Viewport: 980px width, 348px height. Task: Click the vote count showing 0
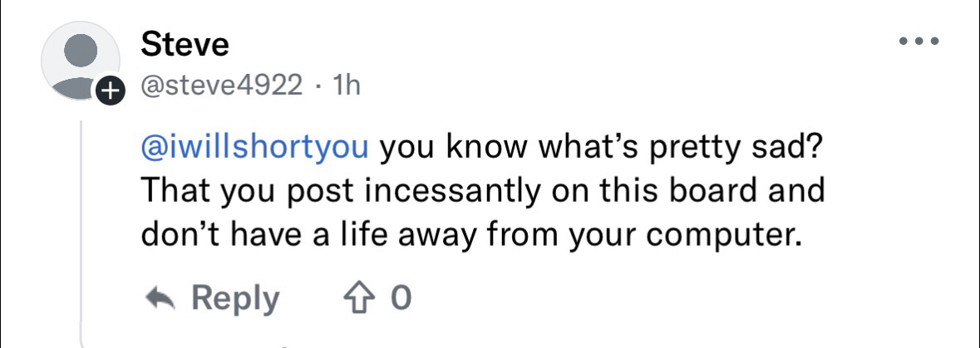[401, 297]
